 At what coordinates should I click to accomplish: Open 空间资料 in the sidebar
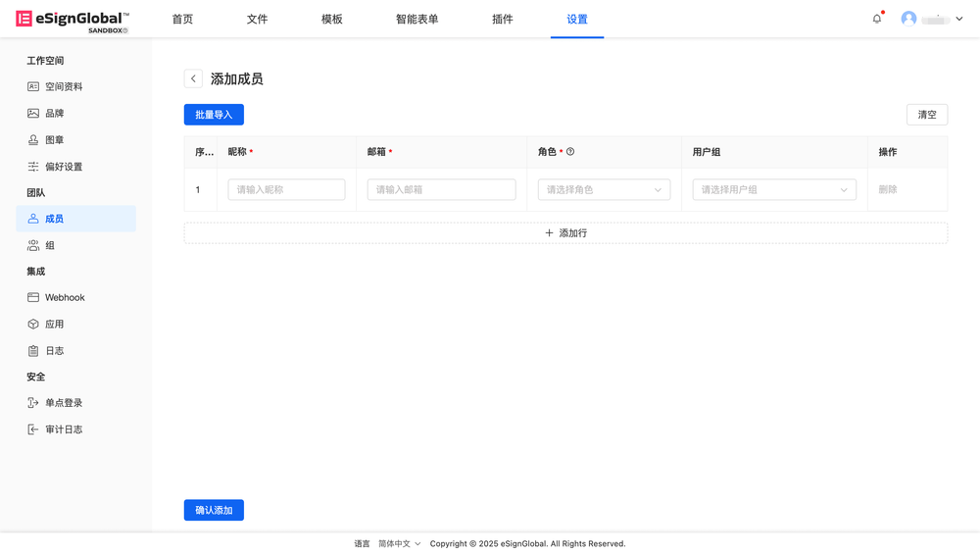pyautogui.click(x=64, y=87)
